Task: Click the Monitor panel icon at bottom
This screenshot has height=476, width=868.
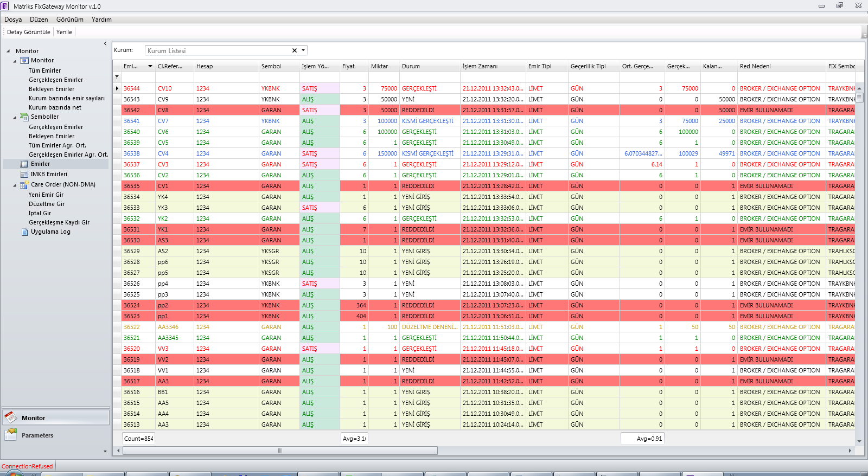Action: click(11, 417)
